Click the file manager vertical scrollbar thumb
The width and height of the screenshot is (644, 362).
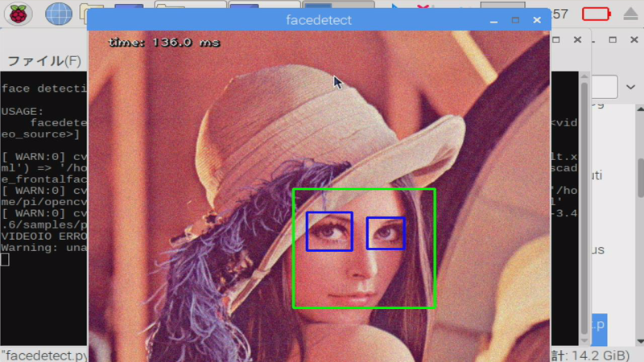coord(641,177)
